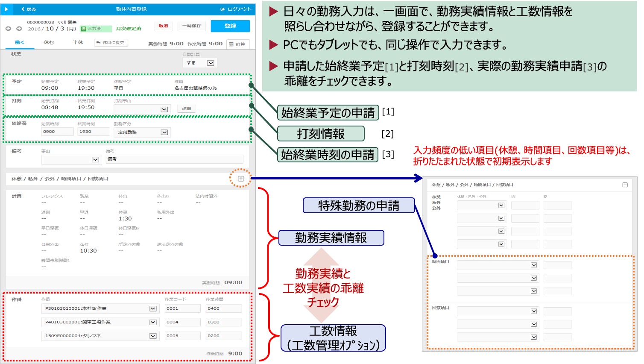Click 始業打刻 value 08:48

click(50, 108)
